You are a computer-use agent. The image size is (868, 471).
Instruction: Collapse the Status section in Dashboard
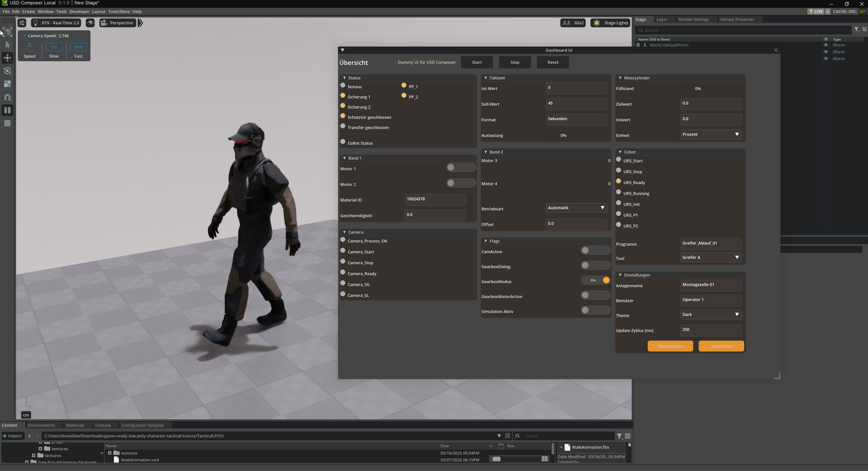(x=344, y=78)
